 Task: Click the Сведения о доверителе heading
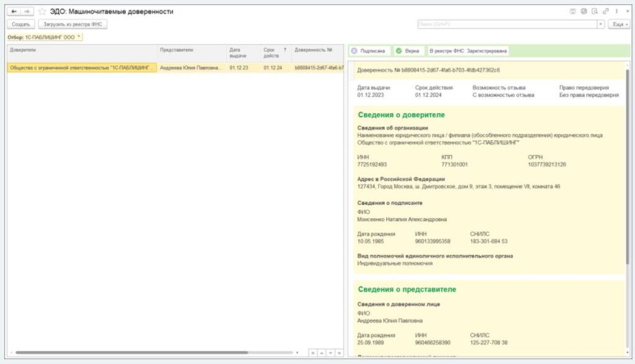click(401, 115)
